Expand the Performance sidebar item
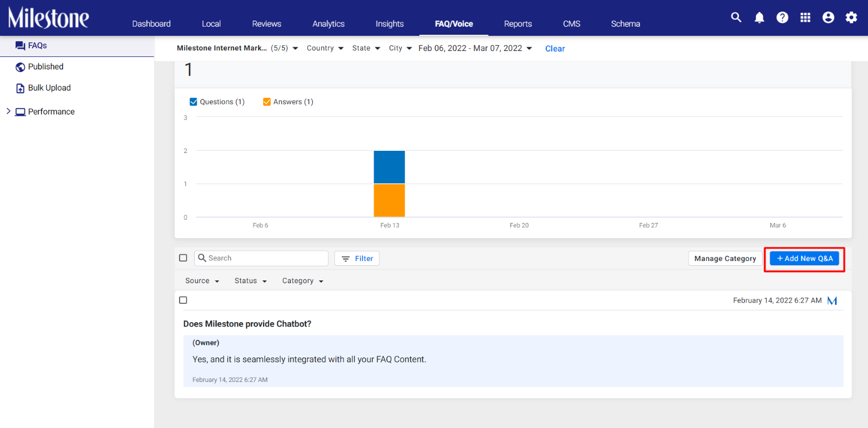Viewport: 868px width, 428px height. pyautogui.click(x=8, y=111)
